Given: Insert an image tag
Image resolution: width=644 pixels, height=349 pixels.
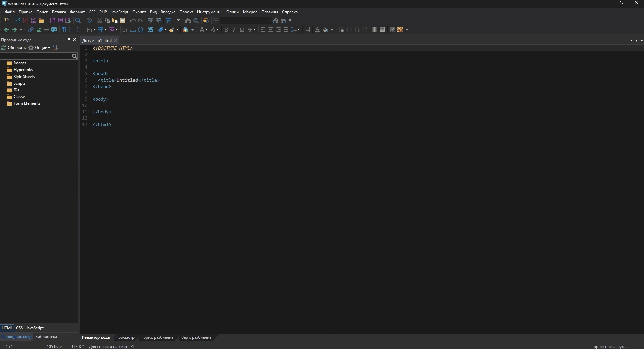Looking at the screenshot, I should click(39, 30).
